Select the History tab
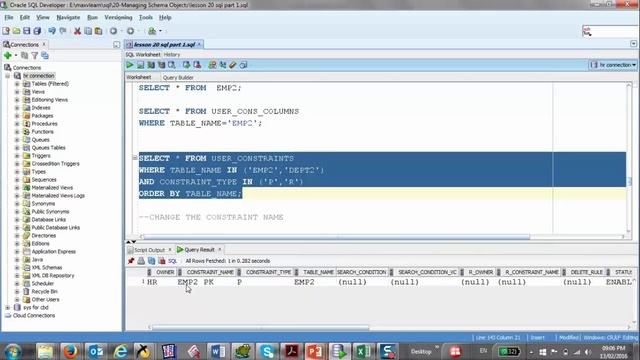Viewport: 640px width, 360px height. click(172, 55)
